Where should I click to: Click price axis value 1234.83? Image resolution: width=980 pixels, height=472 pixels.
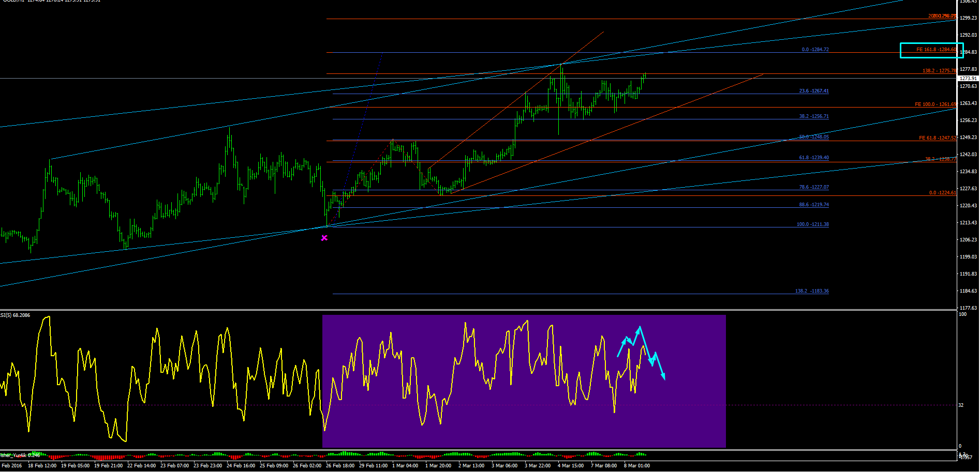pos(968,172)
